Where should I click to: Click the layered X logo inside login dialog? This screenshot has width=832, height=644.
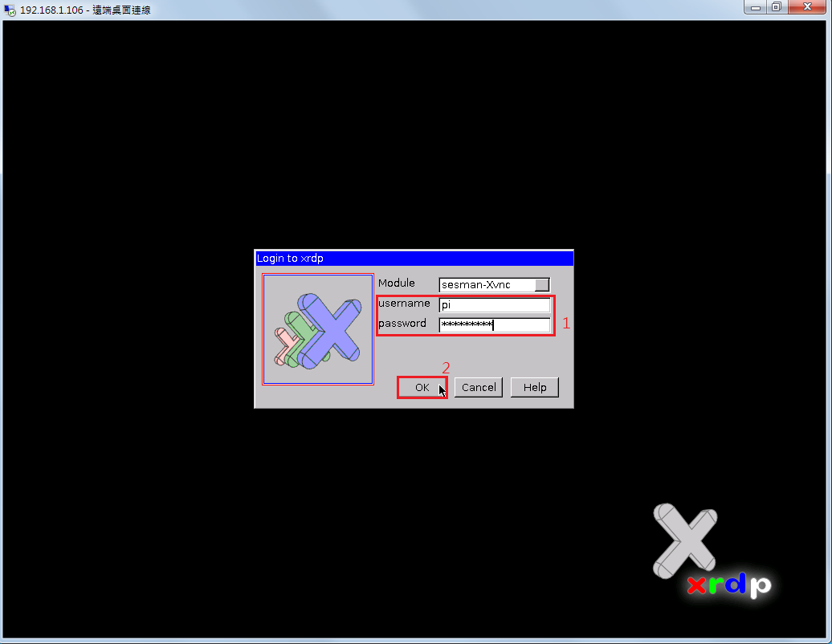[x=318, y=330]
